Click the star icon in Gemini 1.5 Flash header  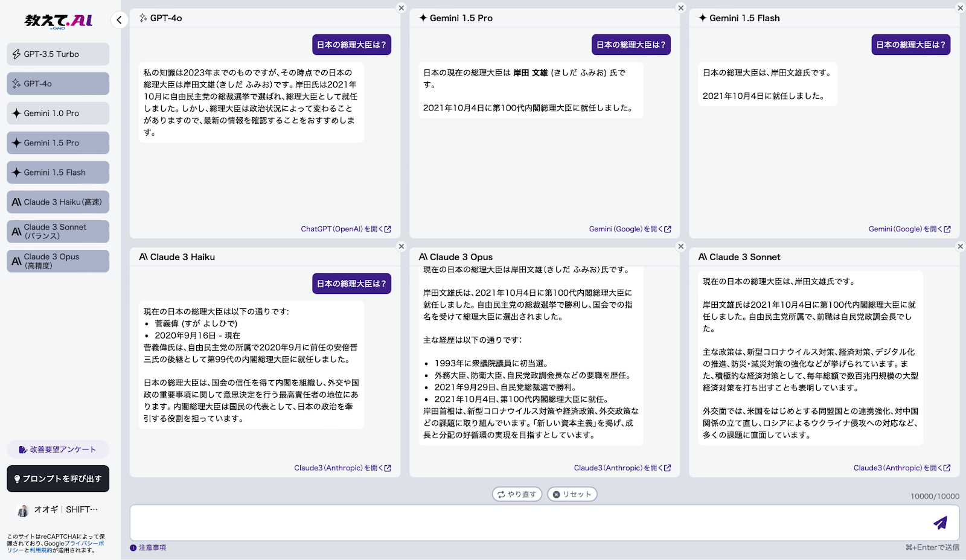[x=703, y=18]
